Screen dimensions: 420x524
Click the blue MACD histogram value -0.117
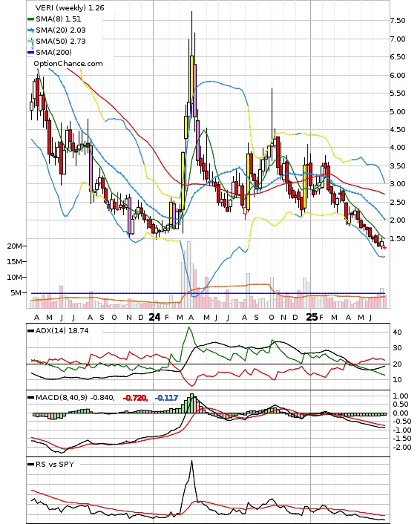[x=166, y=398]
